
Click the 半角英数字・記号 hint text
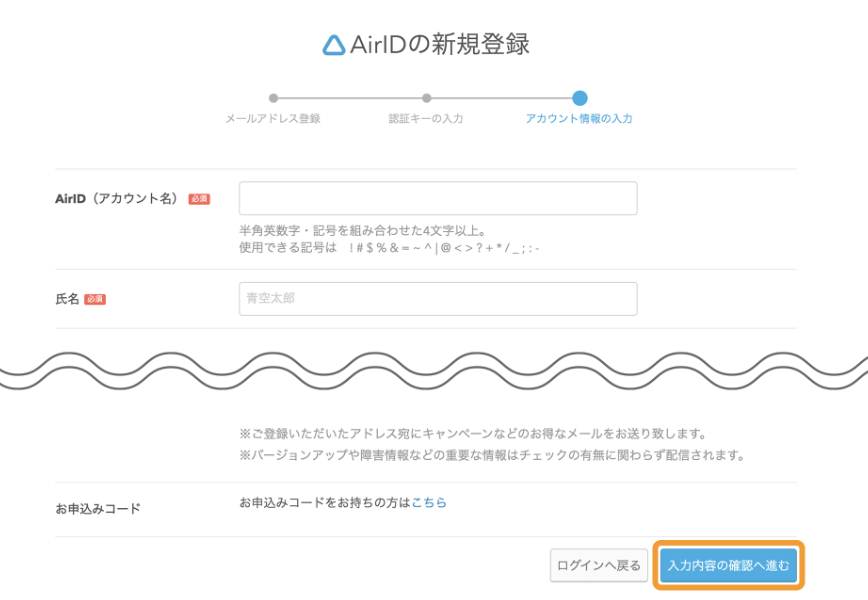[363, 230]
